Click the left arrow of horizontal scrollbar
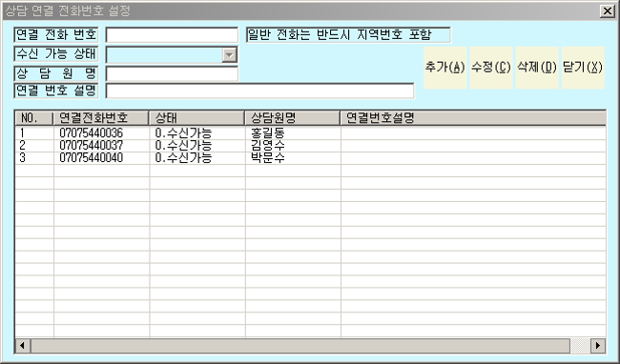 coord(23,346)
